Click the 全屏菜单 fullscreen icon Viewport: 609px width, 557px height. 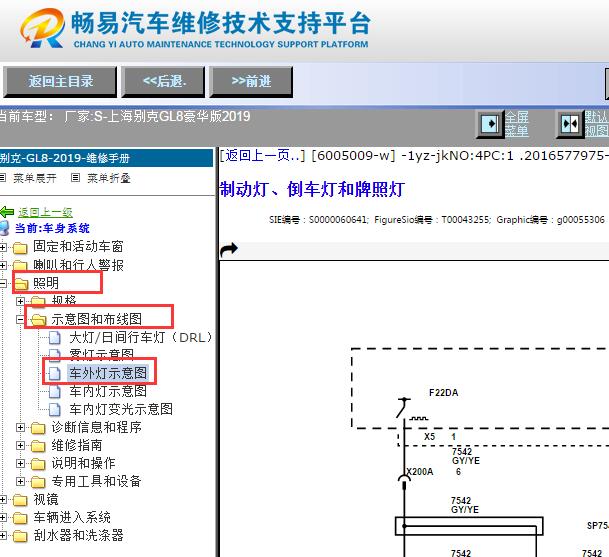coord(490,124)
